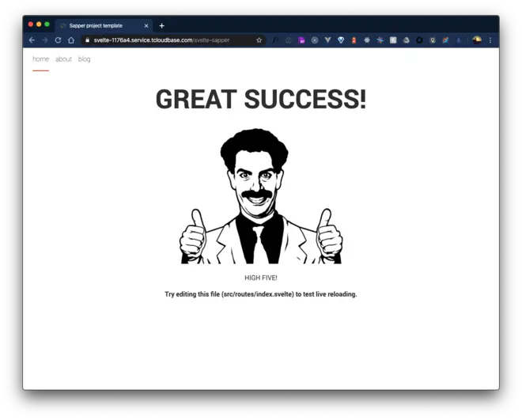Click the Borat thumbs-up image

click(x=261, y=196)
